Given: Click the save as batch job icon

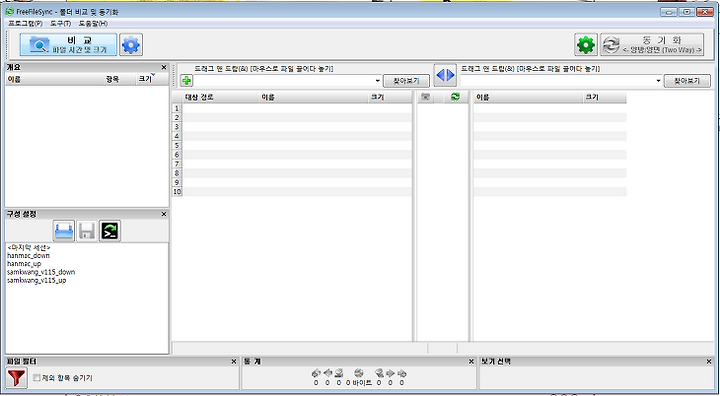Looking at the screenshot, I should (x=110, y=231).
